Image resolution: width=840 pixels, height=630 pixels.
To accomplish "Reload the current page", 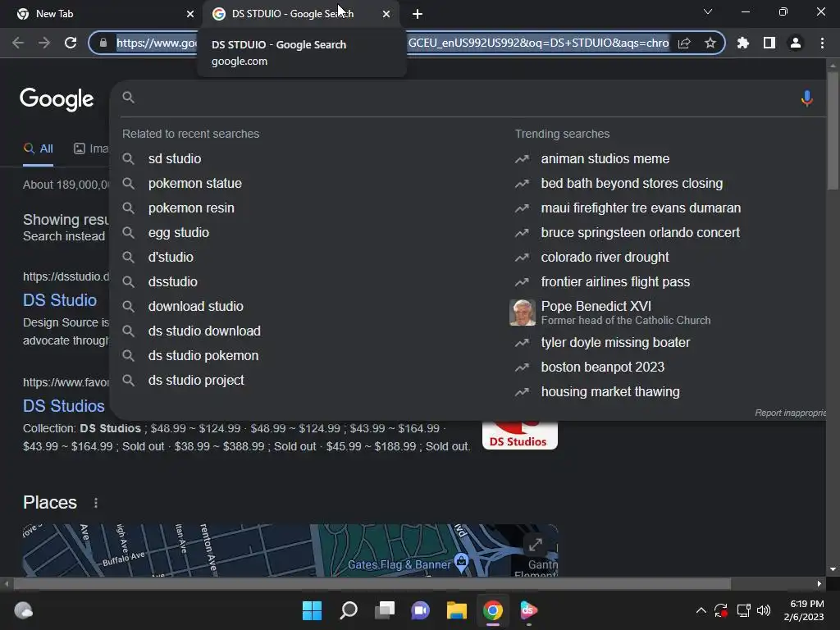I will 71,43.
